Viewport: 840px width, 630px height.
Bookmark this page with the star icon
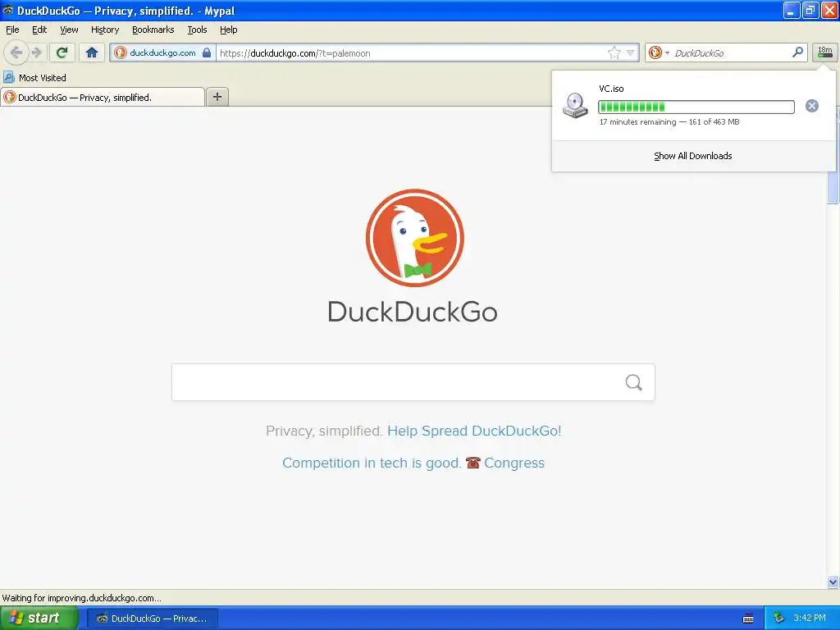click(x=614, y=52)
